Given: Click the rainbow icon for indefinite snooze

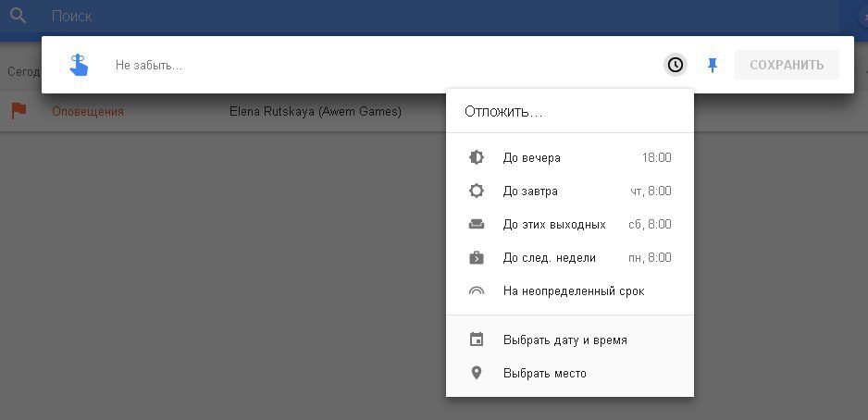Looking at the screenshot, I should coord(477,290).
